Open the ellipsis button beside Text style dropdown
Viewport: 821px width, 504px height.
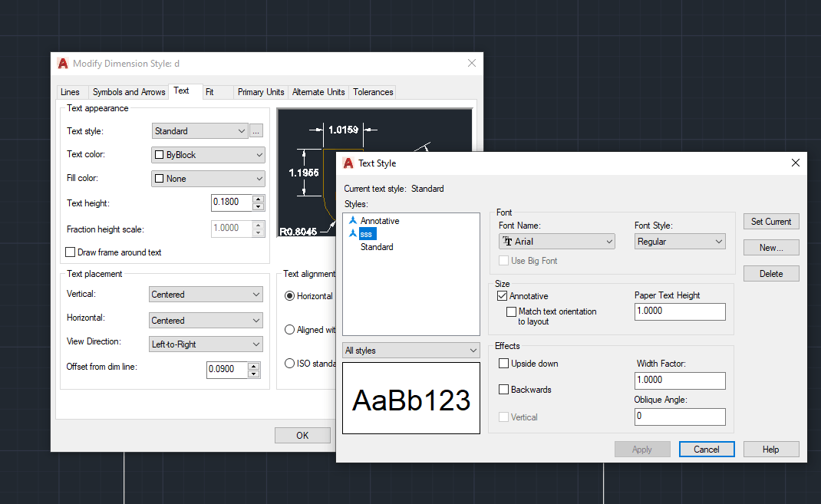[x=256, y=130]
